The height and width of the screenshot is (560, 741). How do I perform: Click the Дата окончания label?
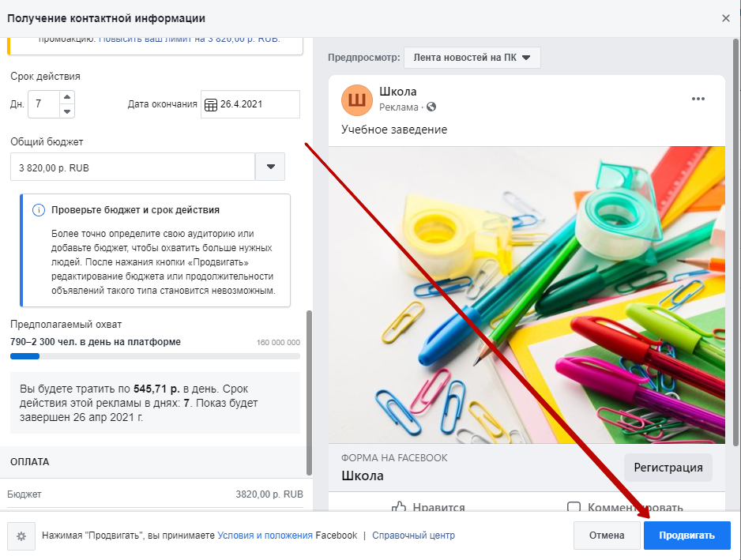coord(162,104)
